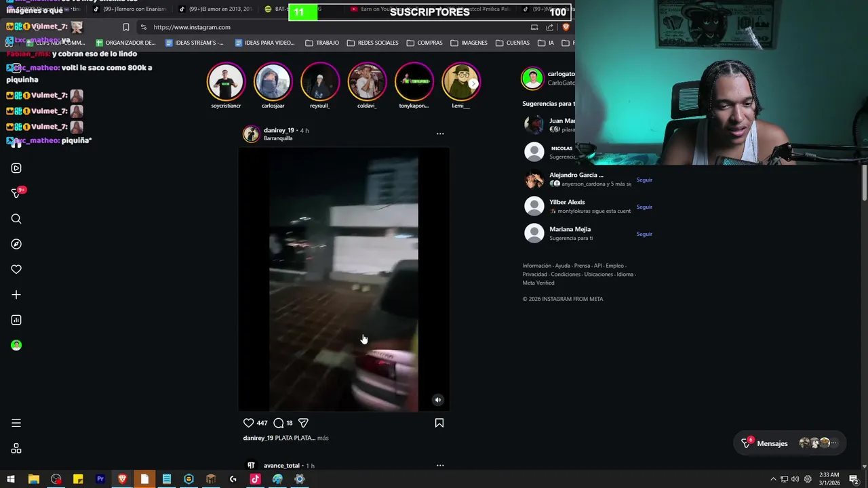The image size is (868, 488).
Task: Open the Privacidad footer link
Action: click(x=534, y=274)
